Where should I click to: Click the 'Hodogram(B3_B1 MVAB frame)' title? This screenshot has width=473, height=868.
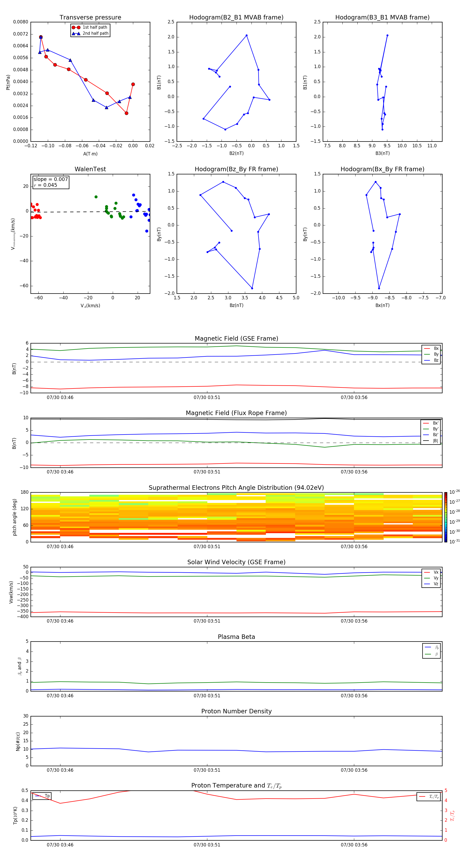pyautogui.click(x=382, y=17)
